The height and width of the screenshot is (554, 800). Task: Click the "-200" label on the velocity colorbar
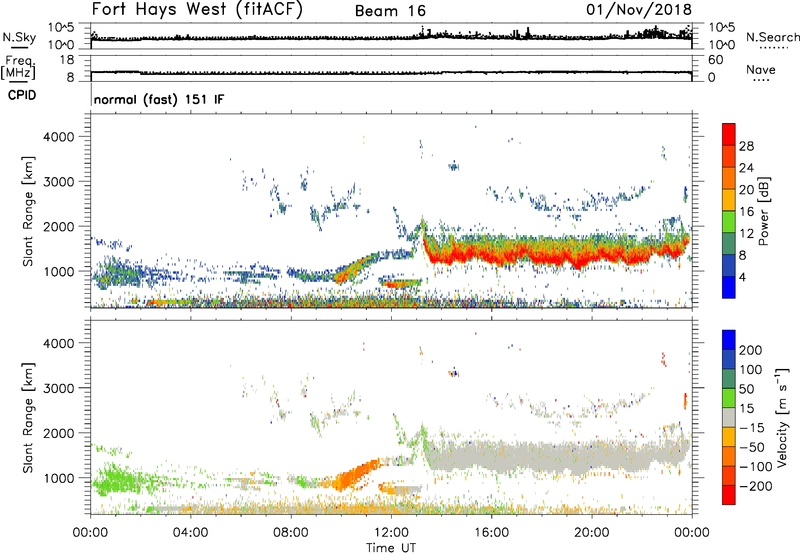pyautogui.click(x=756, y=486)
